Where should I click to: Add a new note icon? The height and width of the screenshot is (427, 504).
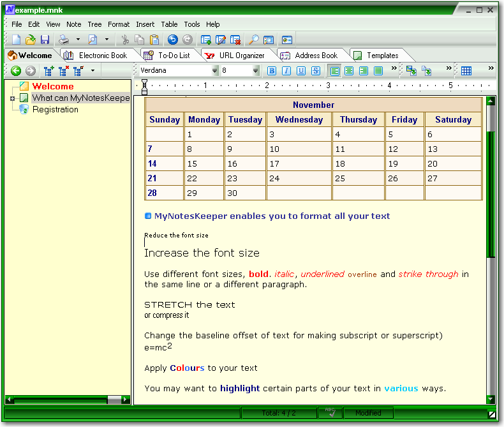pos(205,40)
